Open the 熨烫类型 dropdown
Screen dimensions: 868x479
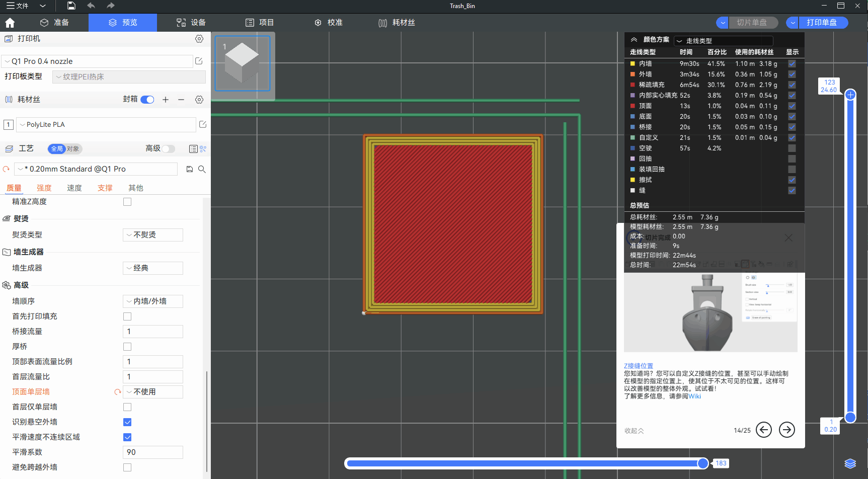(x=153, y=235)
